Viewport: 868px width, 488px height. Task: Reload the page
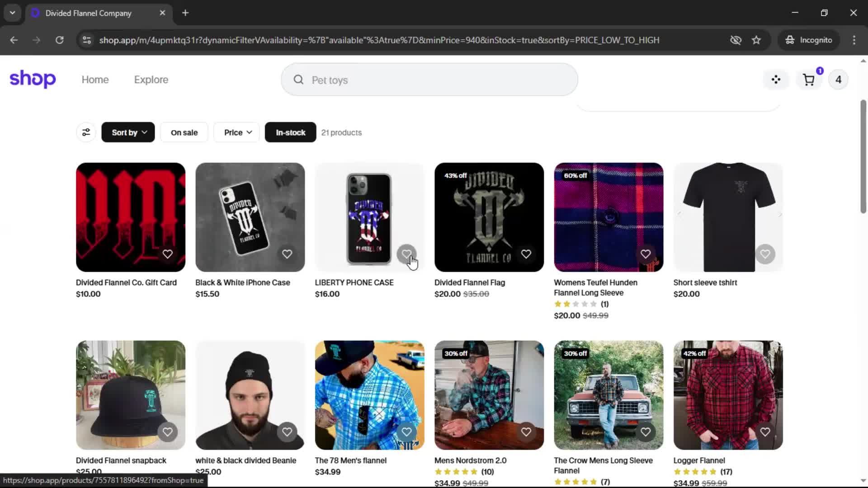(59, 40)
